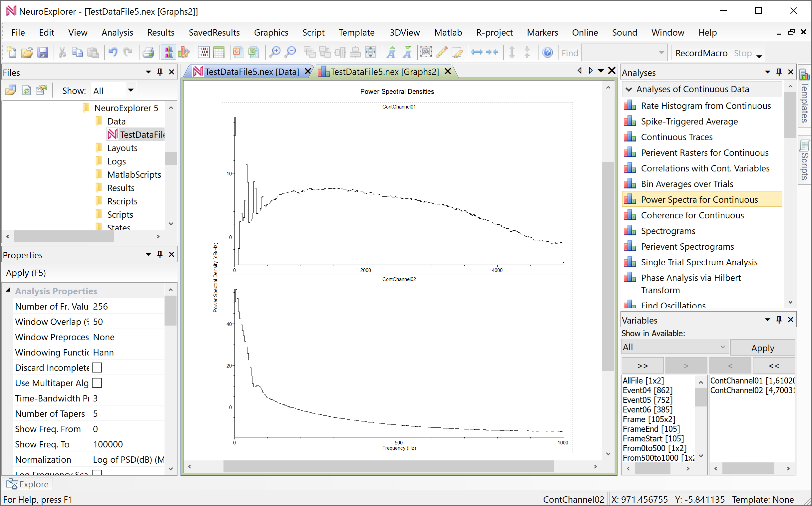Collapse Analyses of Continuous Data group
The height and width of the screenshot is (506, 812).
click(x=629, y=89)
